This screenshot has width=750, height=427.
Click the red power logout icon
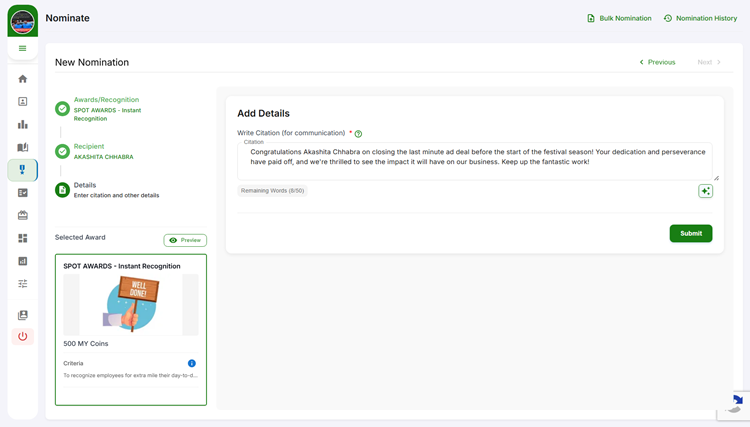pyautogui.click(x=22, y=337)
